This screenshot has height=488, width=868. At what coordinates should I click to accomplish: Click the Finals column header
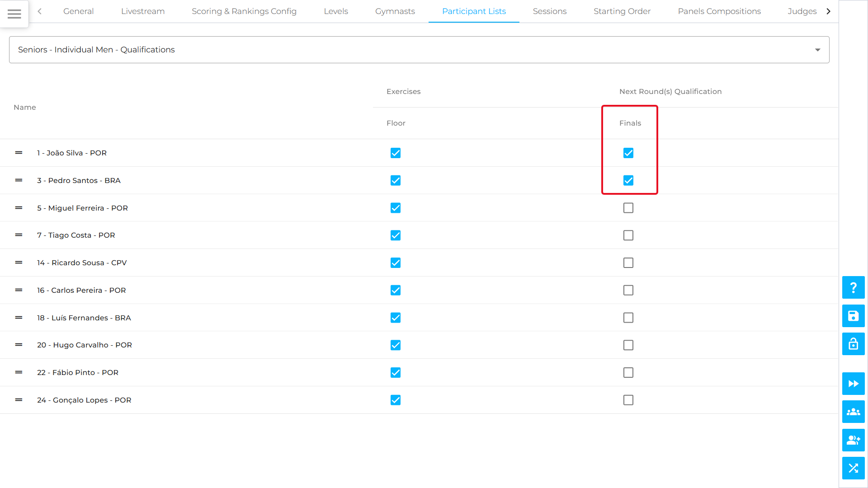pos(630,123)
